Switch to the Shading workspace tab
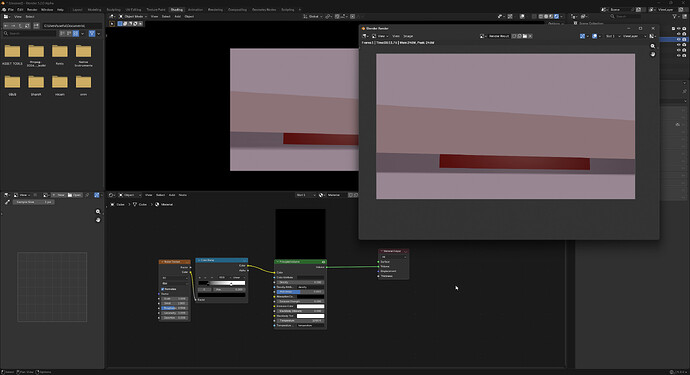This screenshot has height=375, width=690. (176, 9)
